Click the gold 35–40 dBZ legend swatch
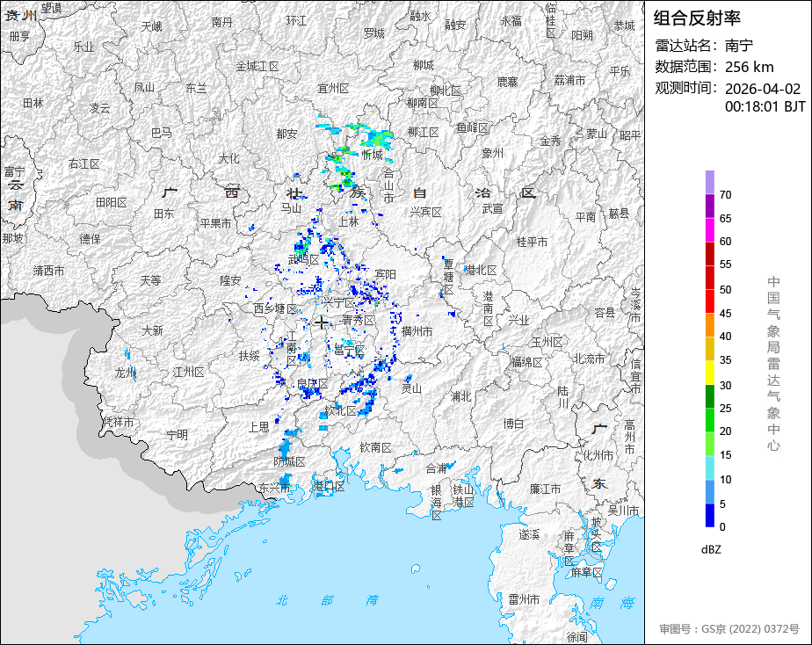Screen dimensions: 812x645 [x=710, y=349]
